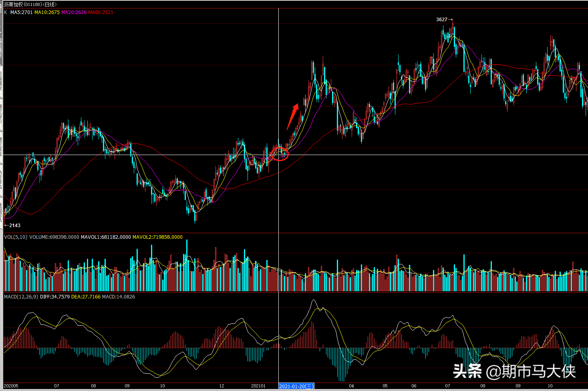Click the 04 month axis label
The image size is (588, 391).
tap(351, 386)
